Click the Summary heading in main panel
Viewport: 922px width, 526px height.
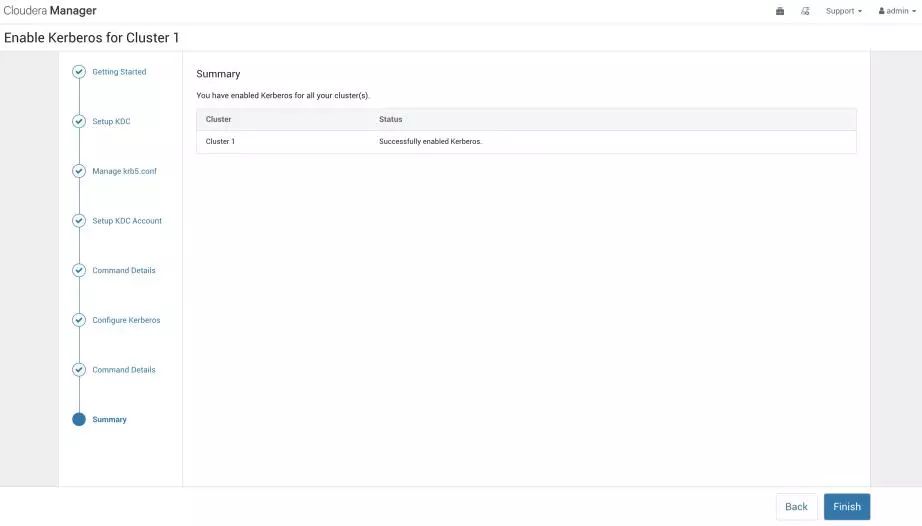click(x=218, y=74)
